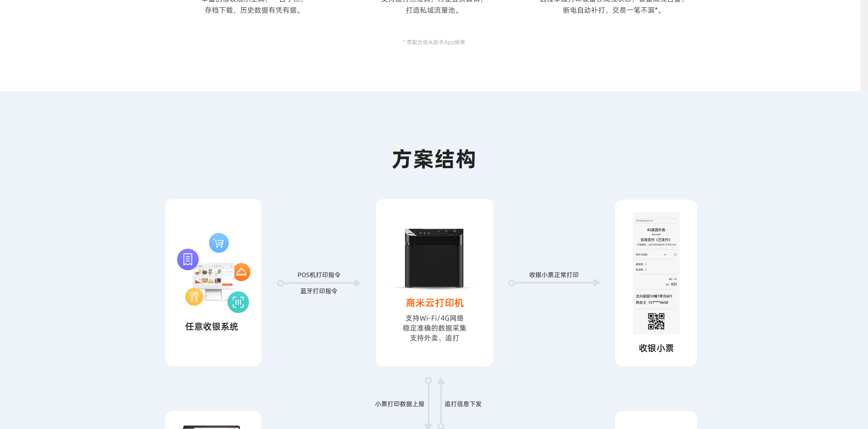The image size is (868, 429).
Task: Click the 小票打印数据上报 text
Action: tap(400, 404)
